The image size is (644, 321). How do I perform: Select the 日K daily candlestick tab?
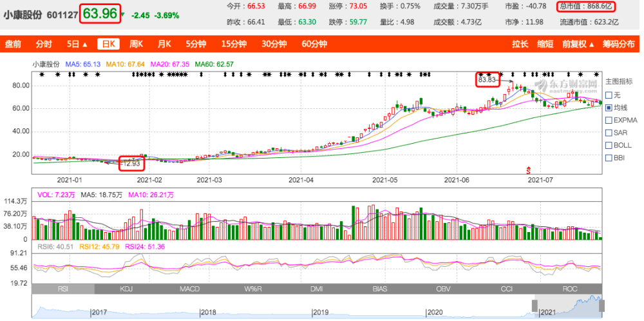108,44
